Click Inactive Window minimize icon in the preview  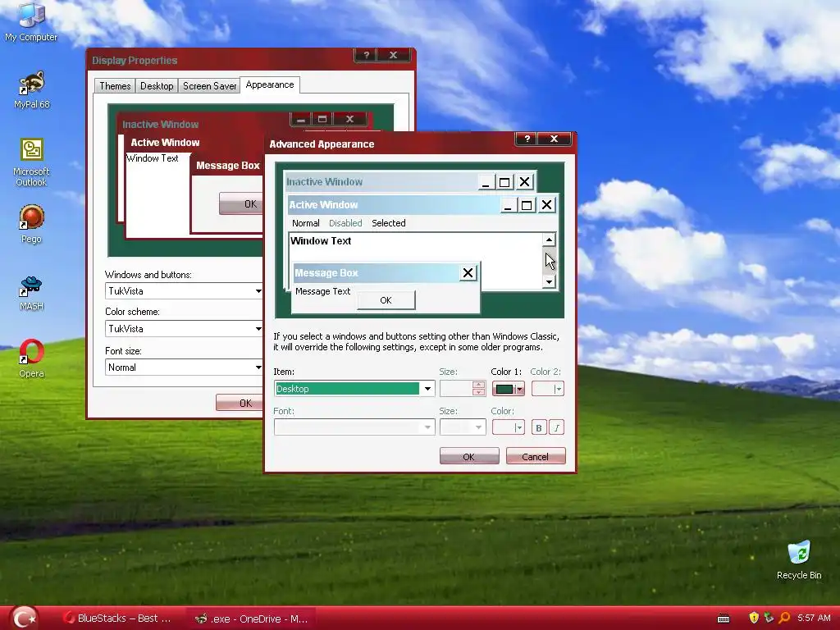coord(486,182)
